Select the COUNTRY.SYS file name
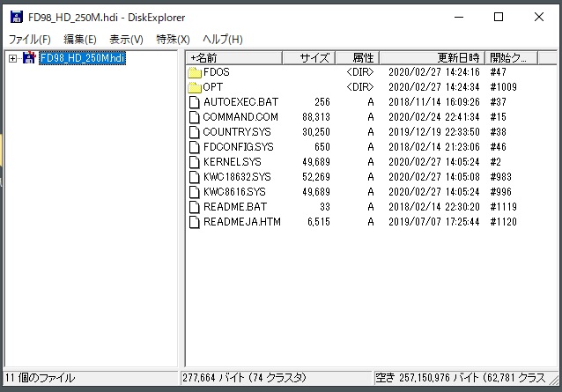 [x=237, y=132]
